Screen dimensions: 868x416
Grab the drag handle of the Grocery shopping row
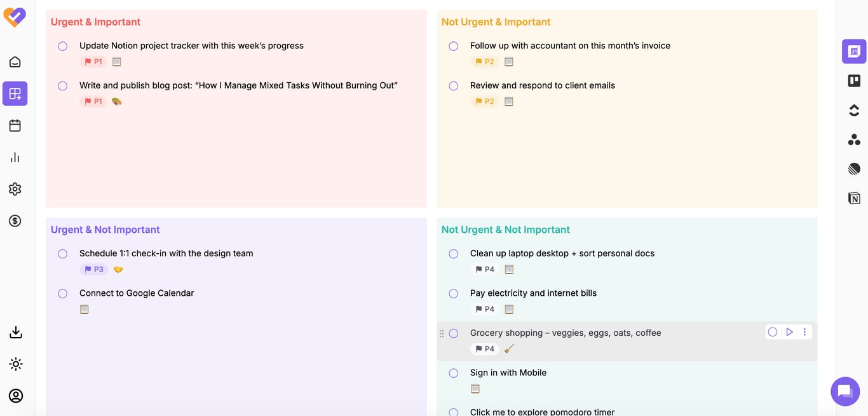[x=441, y=333]
